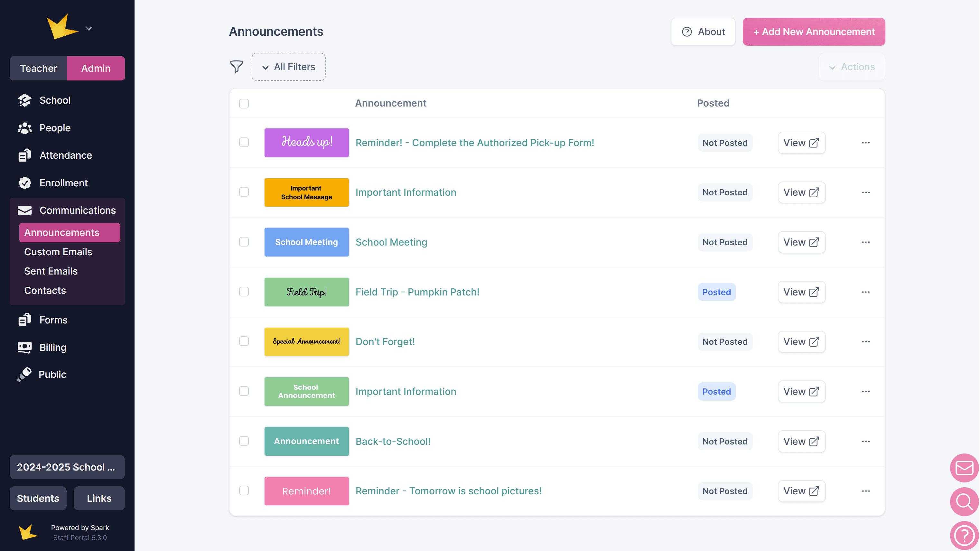This screenshot has height=551, width=980.
Task: Click the floating search magnifier icon
Action: (x=964, y=501)
